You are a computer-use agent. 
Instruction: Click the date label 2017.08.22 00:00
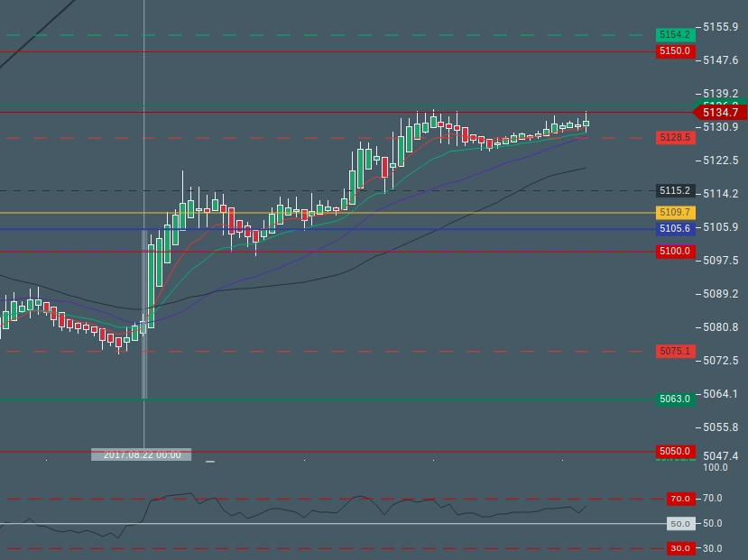point(141,454)
